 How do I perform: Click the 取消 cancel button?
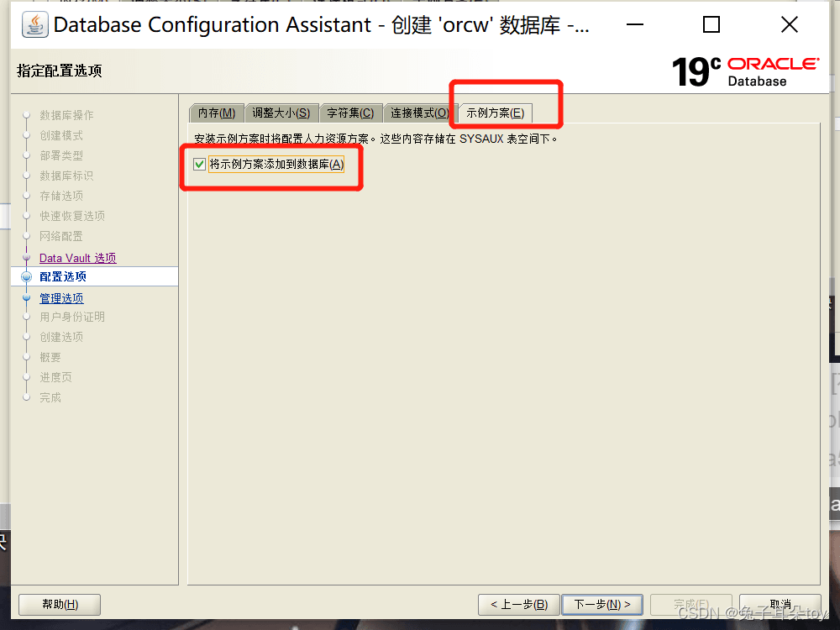click(780, 604)
